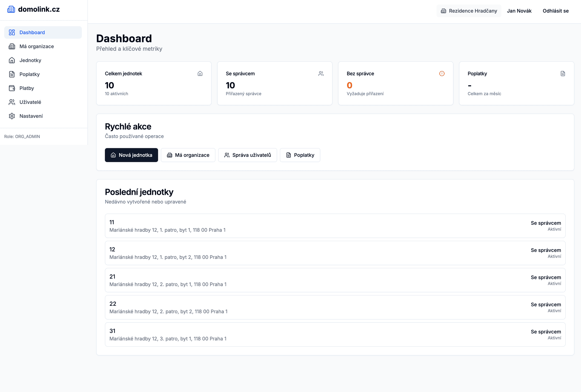The width and height of the screenshot is (581, 392).
Task: Click the Nová jednotka quick action button
Action: (x=131, y=155)
